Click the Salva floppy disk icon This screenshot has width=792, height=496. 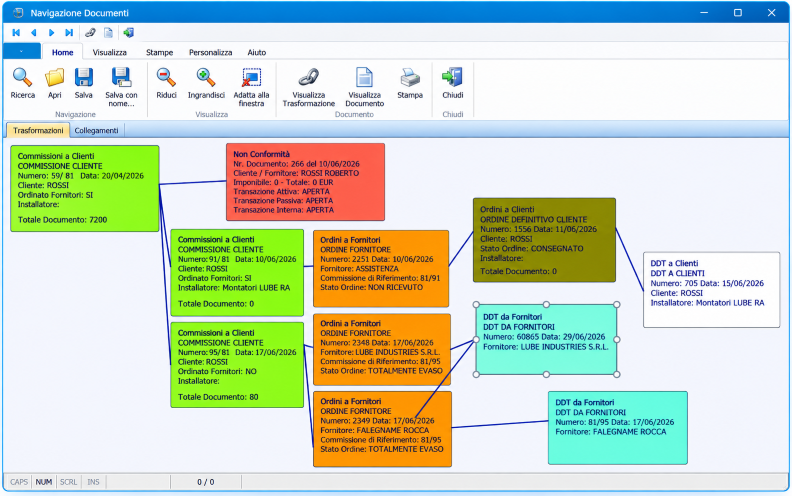coord(84,83)
